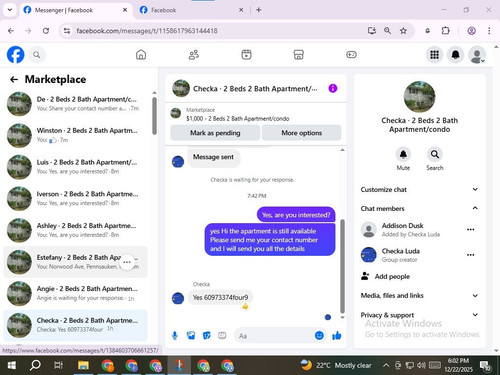
Task: Close the Messenger | Facebook tab
Action: pos(125,10)
